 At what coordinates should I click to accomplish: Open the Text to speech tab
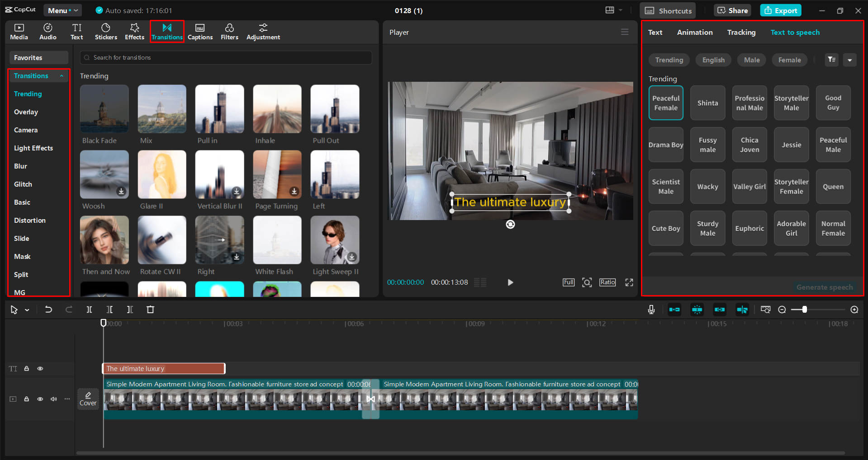tap(795, 32)
